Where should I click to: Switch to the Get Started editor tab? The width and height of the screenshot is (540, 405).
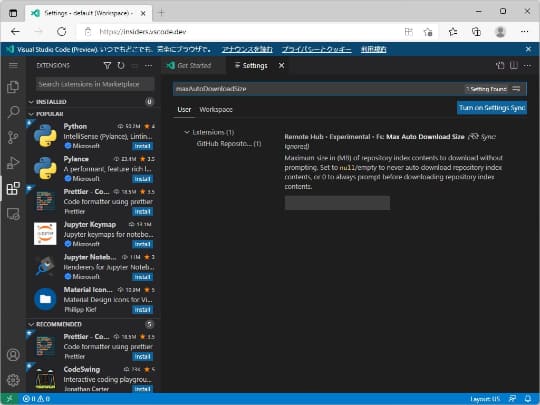pos(189,65)
